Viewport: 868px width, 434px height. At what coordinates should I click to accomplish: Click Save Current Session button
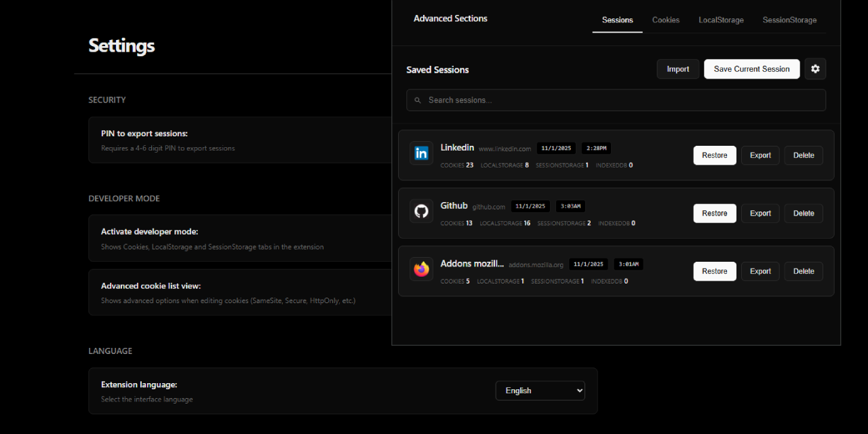point(752,69)
